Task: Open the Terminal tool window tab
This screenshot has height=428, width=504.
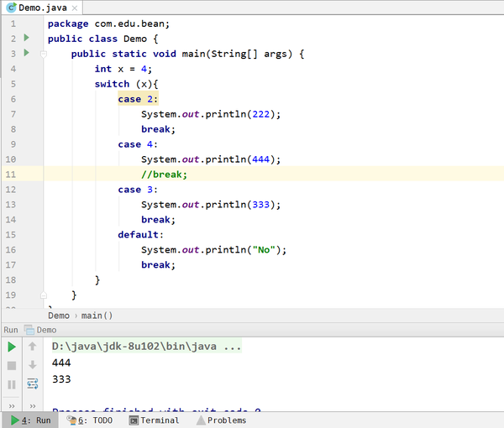Action: tap(154, 420)
